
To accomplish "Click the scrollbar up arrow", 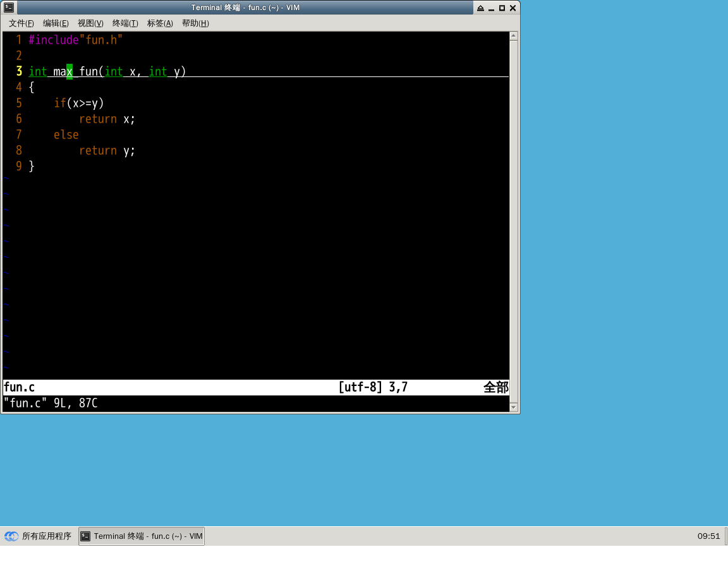I will click(514, 36).
